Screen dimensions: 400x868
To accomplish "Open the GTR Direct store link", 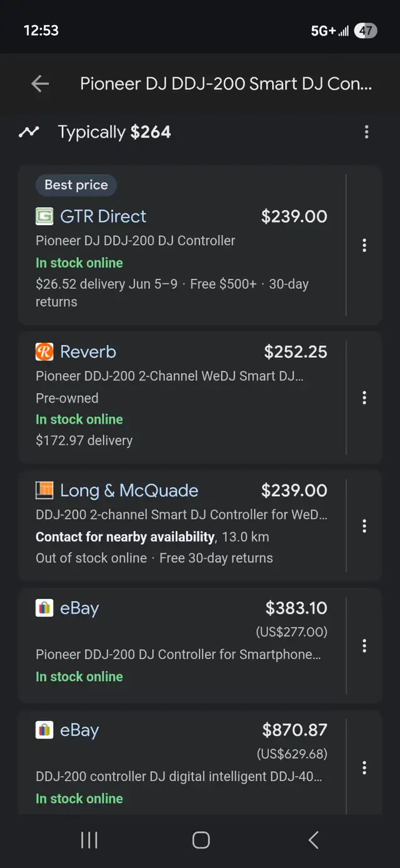I will tap(103, 216).
